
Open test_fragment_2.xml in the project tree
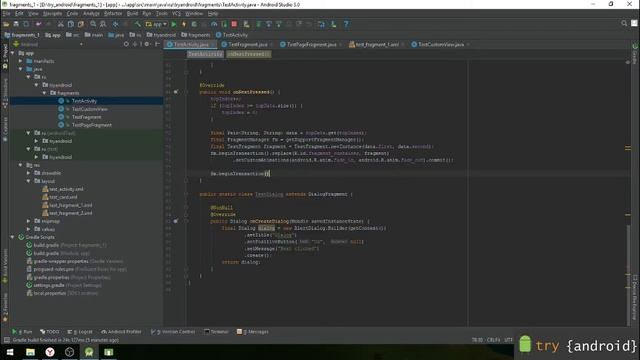(x=70, y=213)
